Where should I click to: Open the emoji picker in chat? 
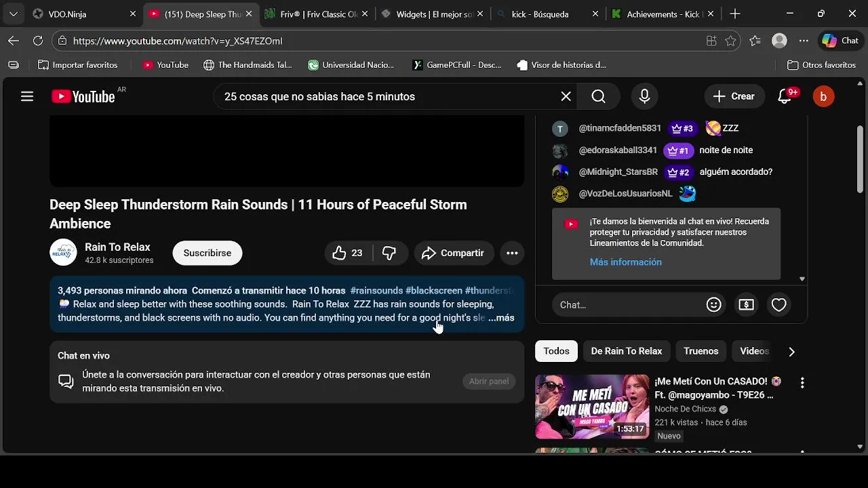[x=713, y=305]
